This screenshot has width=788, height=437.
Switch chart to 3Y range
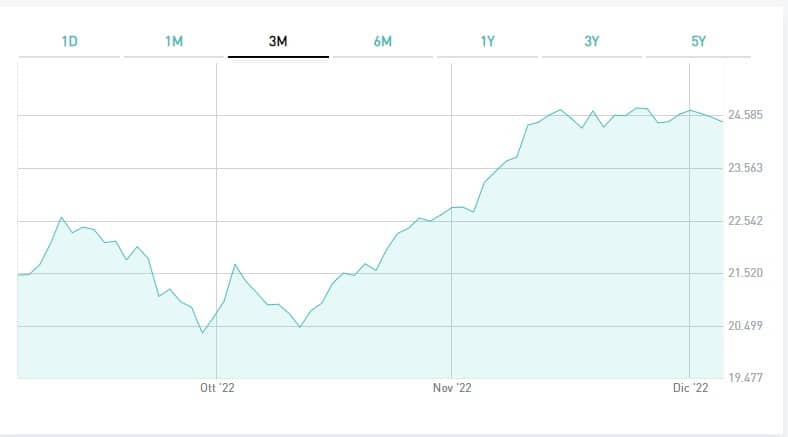tap(591, 42)
